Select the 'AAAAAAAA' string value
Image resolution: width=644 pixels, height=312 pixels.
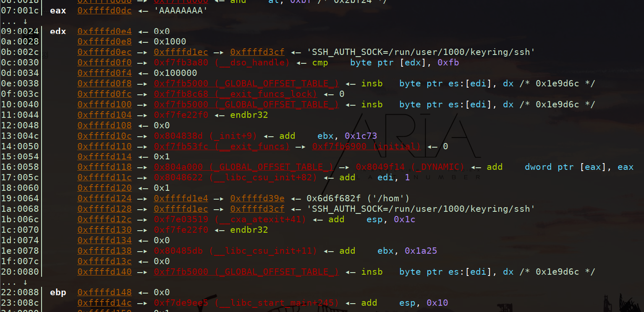[181, 10]
